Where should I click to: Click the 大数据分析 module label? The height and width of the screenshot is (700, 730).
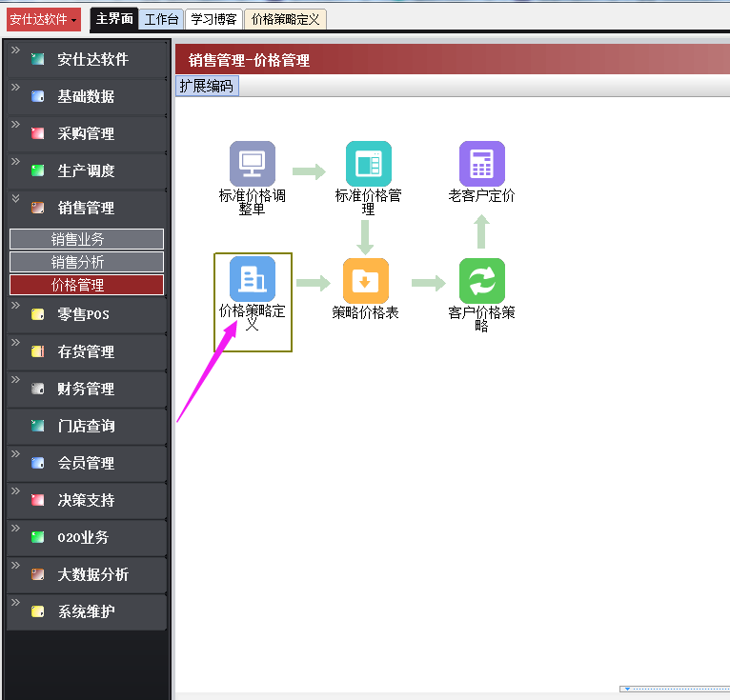click(x=93, y=574)
